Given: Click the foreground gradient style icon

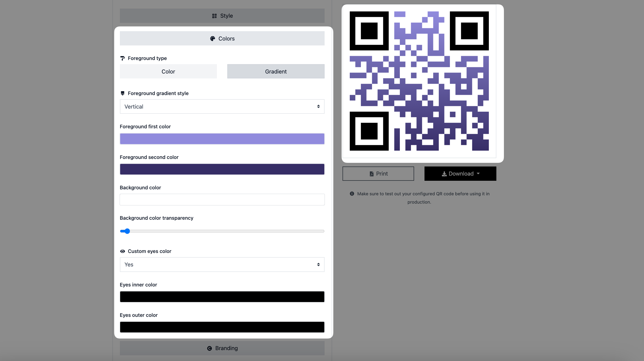Looking at the screenshot, I should 122,93.
